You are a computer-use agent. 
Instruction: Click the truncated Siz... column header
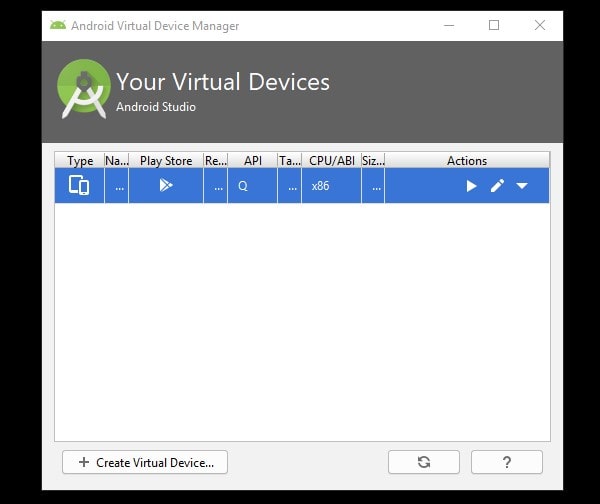point(373,160)
